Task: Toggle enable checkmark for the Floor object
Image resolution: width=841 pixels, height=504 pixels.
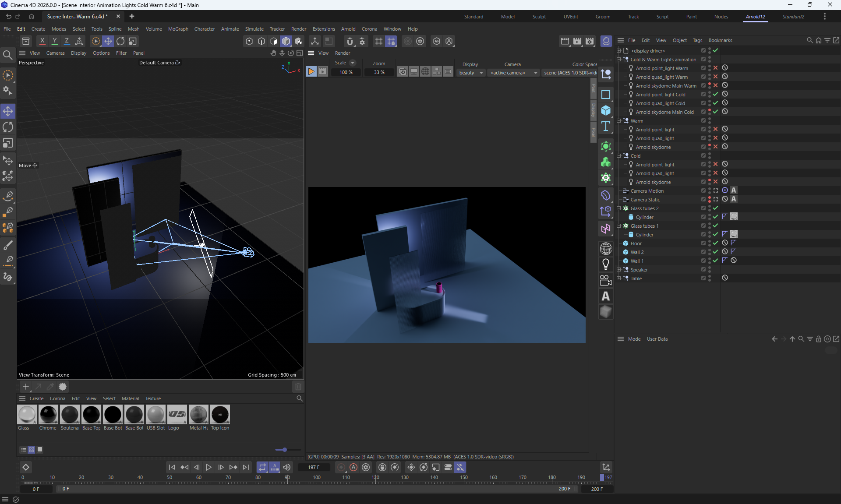Action: coord(715,243)
